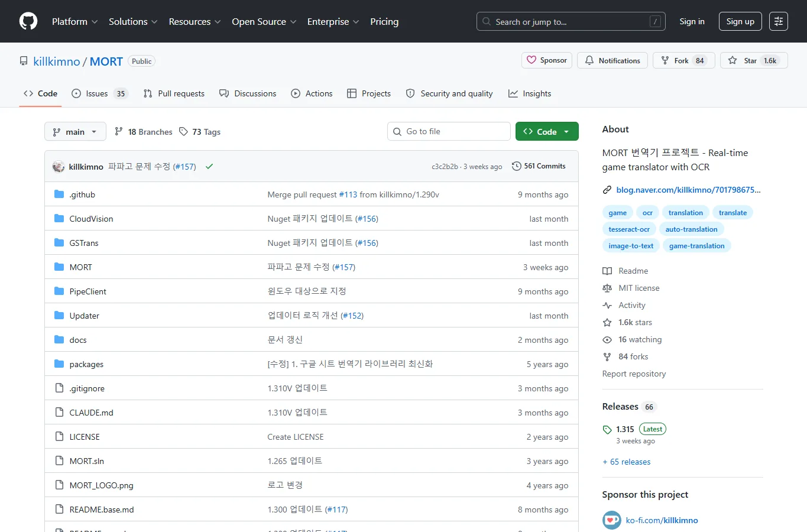Expand the Platform menu
The width and height of the screenshot is (807, 532).
click(x=75, y=21)
